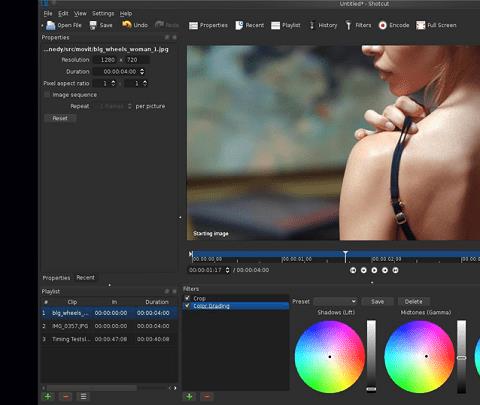This screenshot has width=480, height=405.
Task: Close the Playlist panel
Action: pyautogui.click(x=174, y=291)
